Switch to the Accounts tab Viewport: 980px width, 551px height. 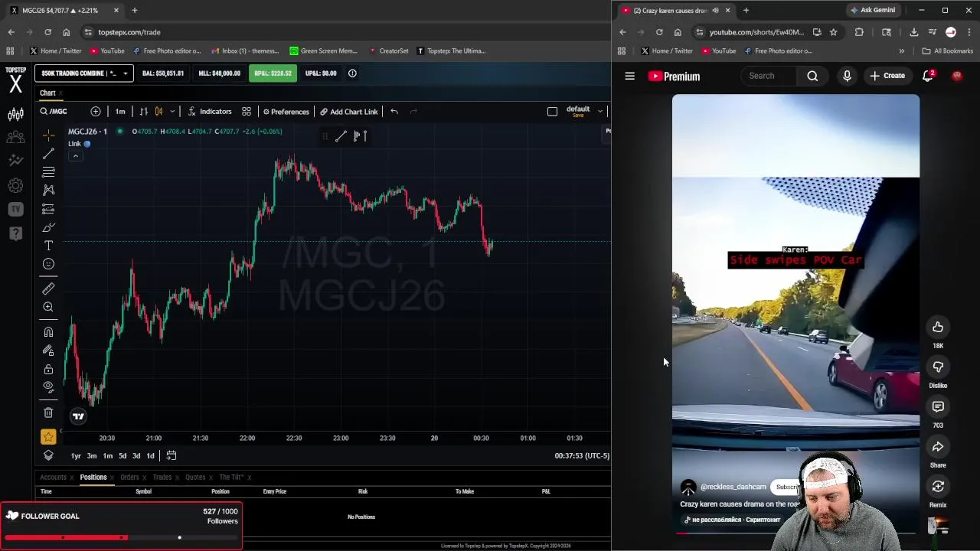(54, 477)
